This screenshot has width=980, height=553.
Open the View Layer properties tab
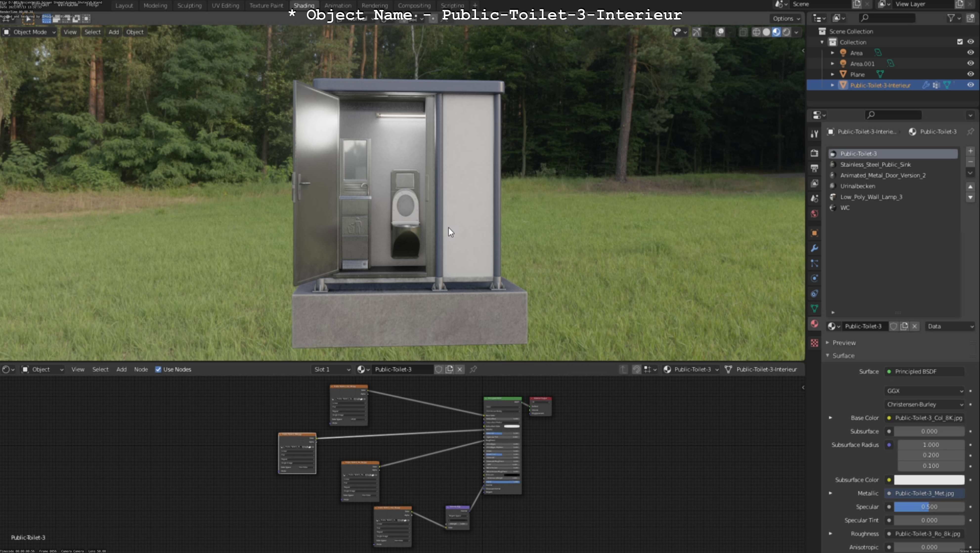[x=814, y=183]
